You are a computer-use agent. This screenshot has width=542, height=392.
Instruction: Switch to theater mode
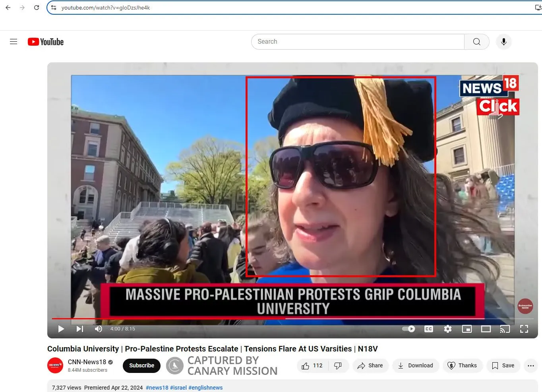[486, 329]
